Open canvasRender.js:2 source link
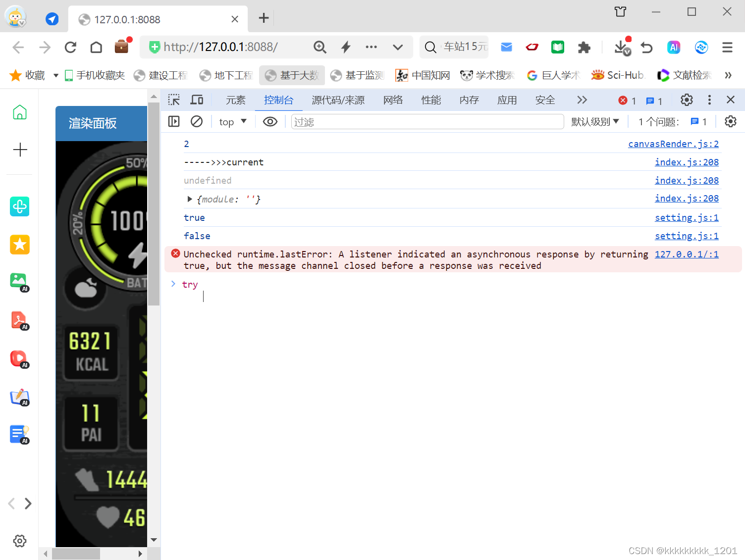The width and height of the screenshot is (745, 560). [x=673, y=144]
